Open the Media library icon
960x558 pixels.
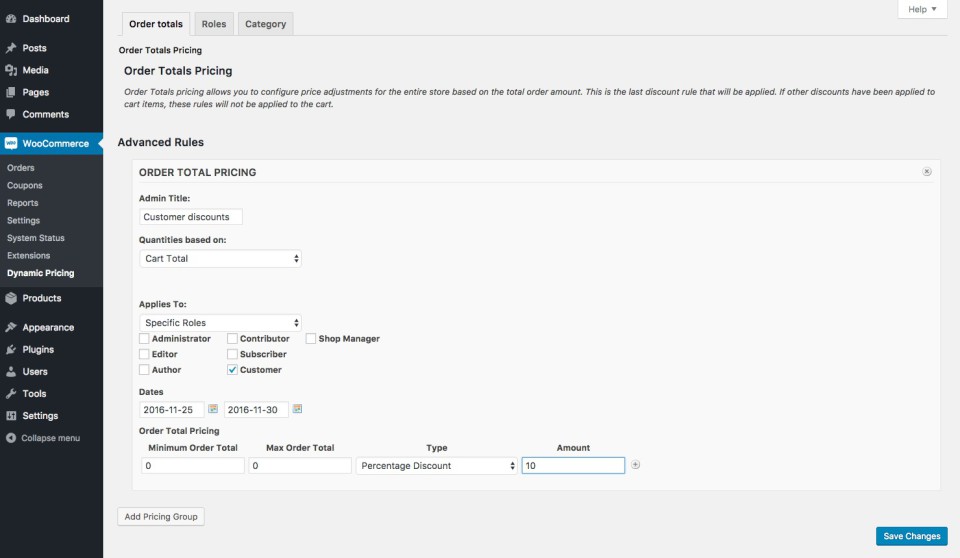(x=11, y=70)
